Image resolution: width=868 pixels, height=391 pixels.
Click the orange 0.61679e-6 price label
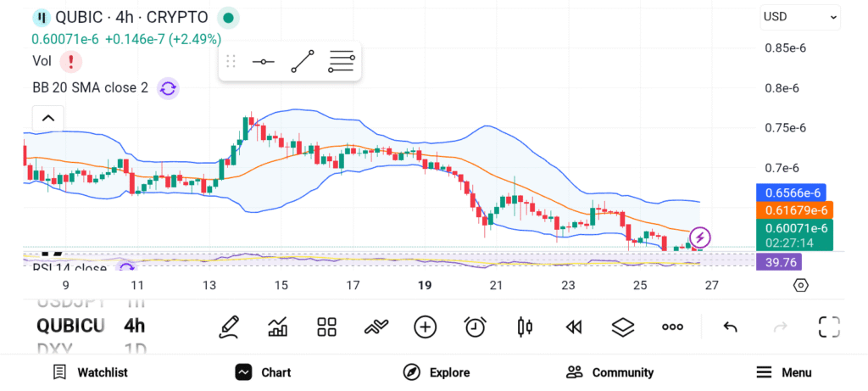[x=793, y=209]
